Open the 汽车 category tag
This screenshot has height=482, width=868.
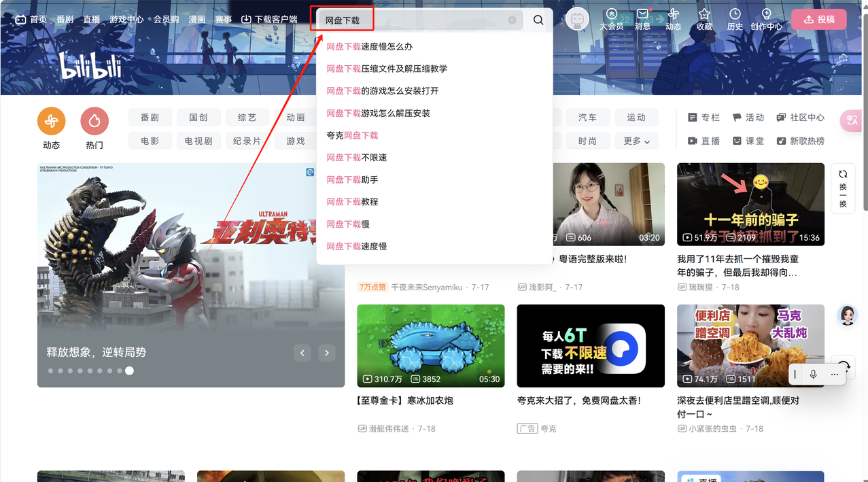(x=587, y=118)
